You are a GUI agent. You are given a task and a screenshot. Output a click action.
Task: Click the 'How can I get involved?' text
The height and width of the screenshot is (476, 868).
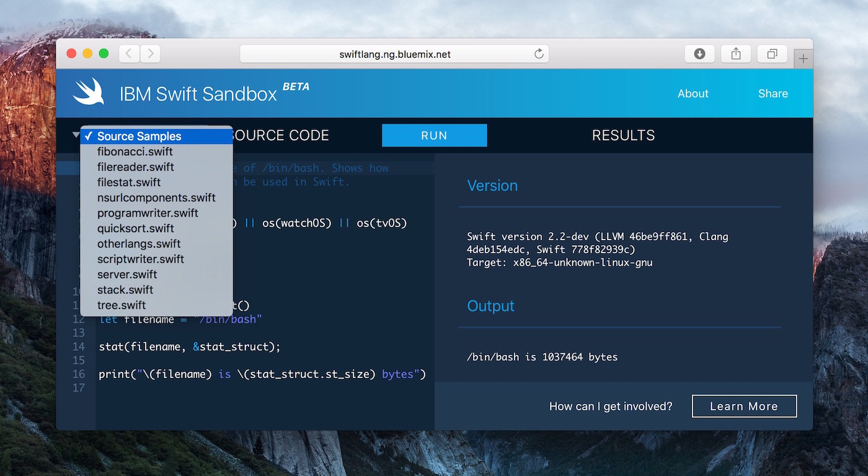(611, 406)
